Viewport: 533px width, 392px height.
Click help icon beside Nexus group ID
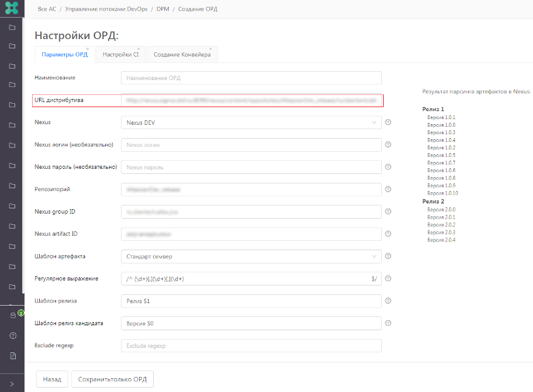[388, 212]
